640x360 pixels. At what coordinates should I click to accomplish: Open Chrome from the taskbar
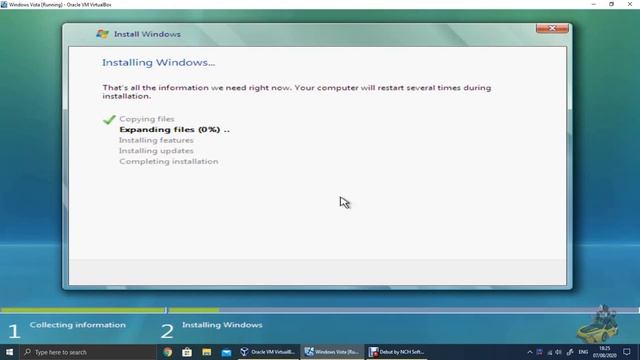click(167, 352)
